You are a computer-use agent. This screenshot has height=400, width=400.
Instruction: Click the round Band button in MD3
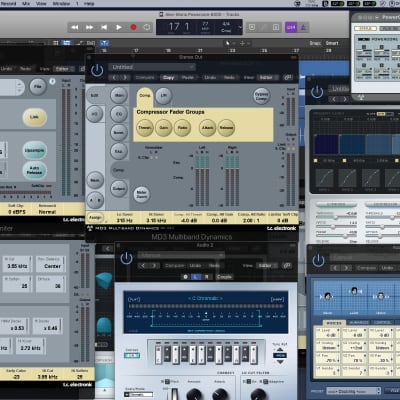point(119,133)
